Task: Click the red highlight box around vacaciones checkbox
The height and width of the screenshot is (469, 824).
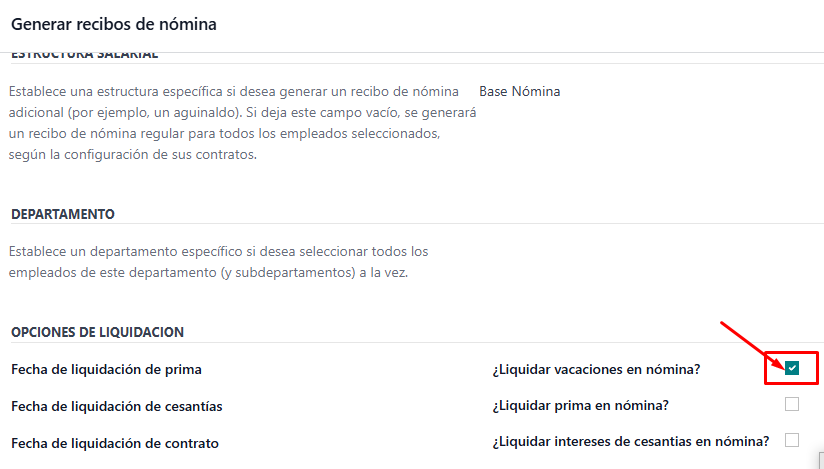Action: pos(791,368)
